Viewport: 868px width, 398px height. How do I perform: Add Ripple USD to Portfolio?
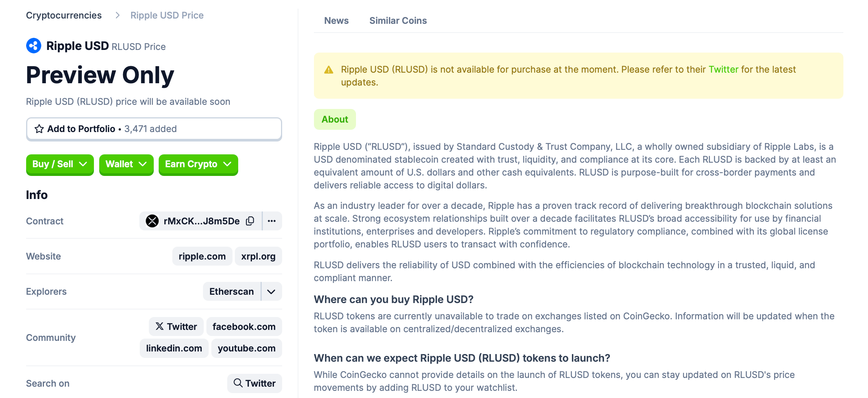(154, 129)
